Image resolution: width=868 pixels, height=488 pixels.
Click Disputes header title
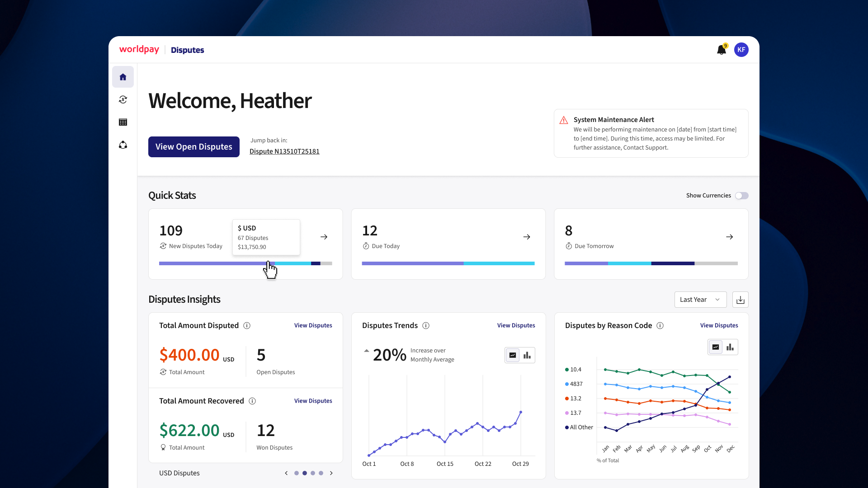[x=188, y=50]
